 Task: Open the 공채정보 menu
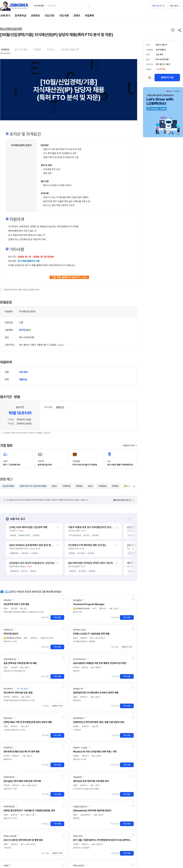click(x=35, y=15)
